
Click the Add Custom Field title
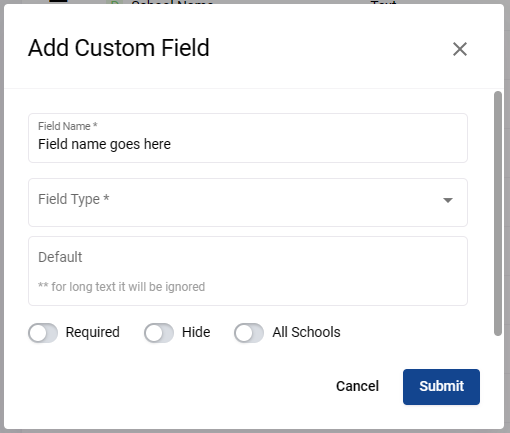[x=119, y=48]
